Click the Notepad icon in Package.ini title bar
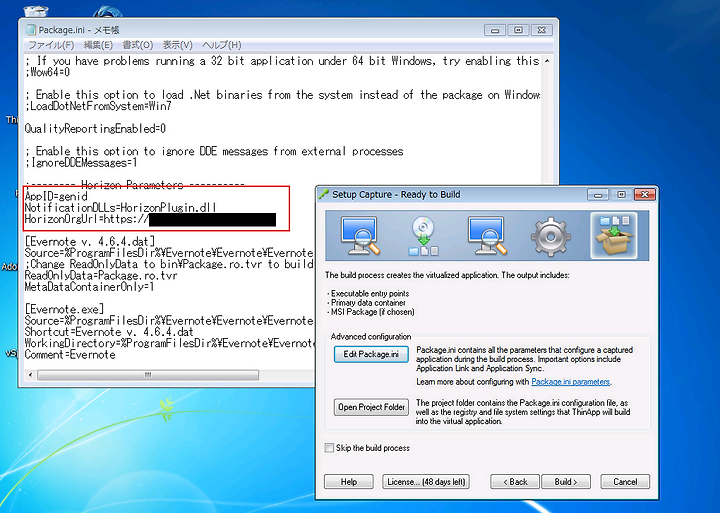 click(x=31, y=30)
